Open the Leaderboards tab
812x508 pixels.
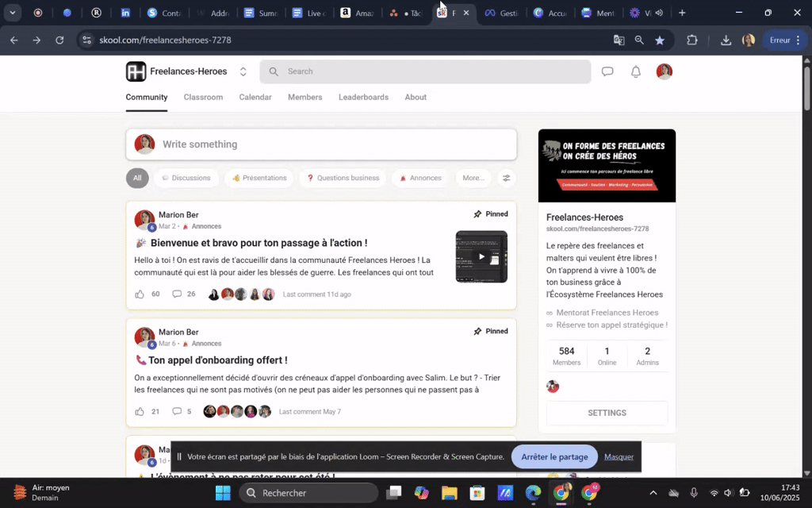(363, 97)
